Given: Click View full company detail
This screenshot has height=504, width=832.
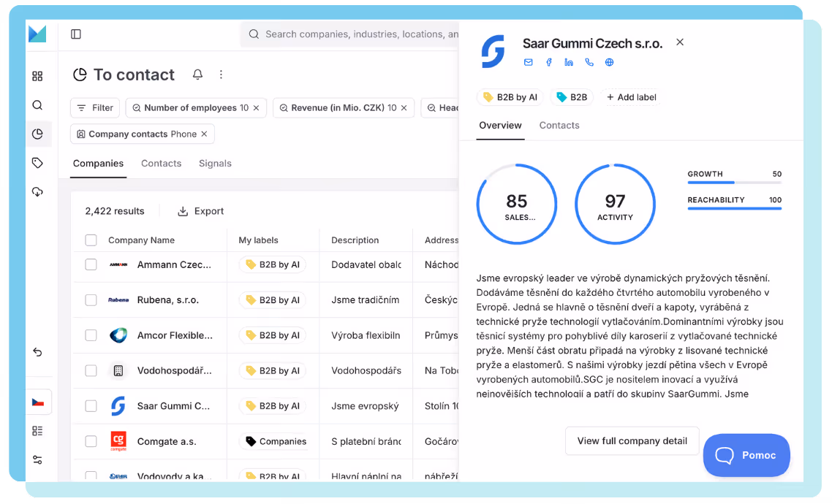Looking at the screenshot, I should tap(632, 441).
